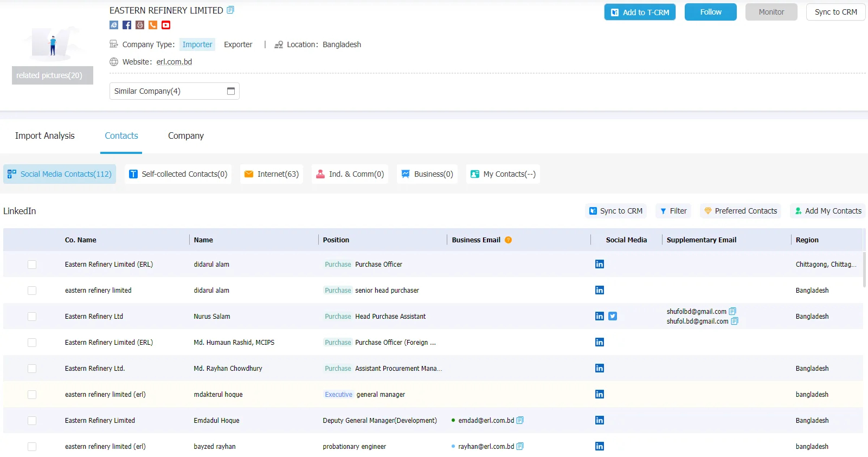Open Nurus Salam's Twitter profile icon
868x457 pixels.
[613, 316]
